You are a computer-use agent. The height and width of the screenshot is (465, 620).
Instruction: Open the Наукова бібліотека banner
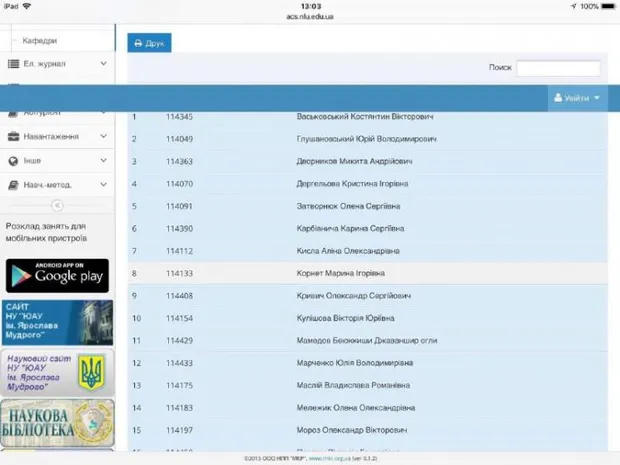[x=57, y=422]
